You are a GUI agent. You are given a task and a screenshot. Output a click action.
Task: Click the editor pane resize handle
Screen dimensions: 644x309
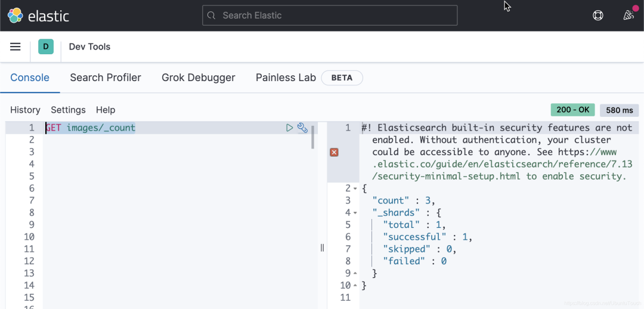coord(323,248)
